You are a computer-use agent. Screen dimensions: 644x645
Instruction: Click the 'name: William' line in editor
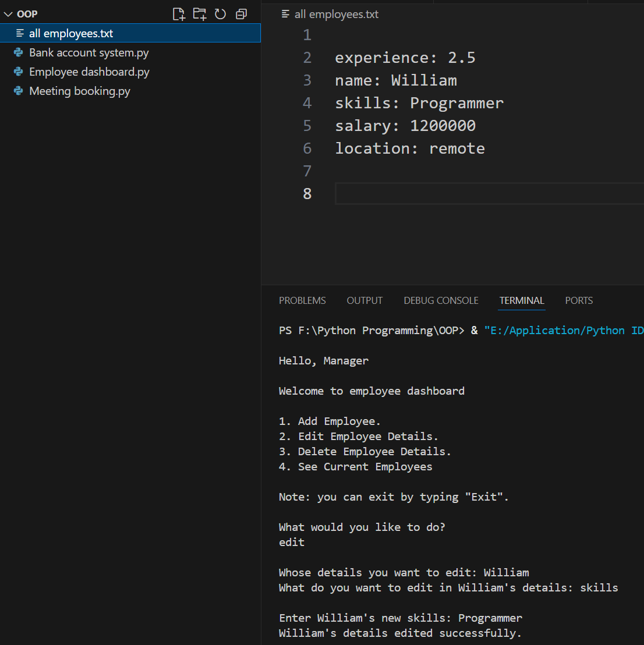396,80
